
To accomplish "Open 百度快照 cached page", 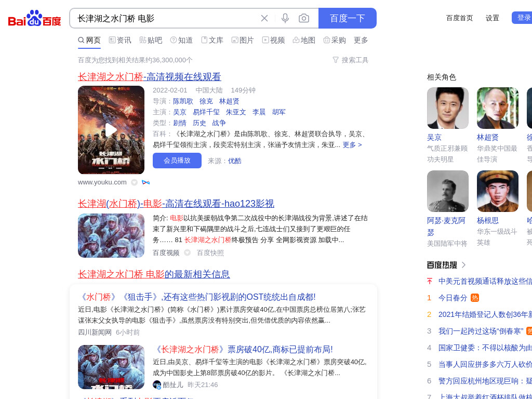I will point(210,253).
